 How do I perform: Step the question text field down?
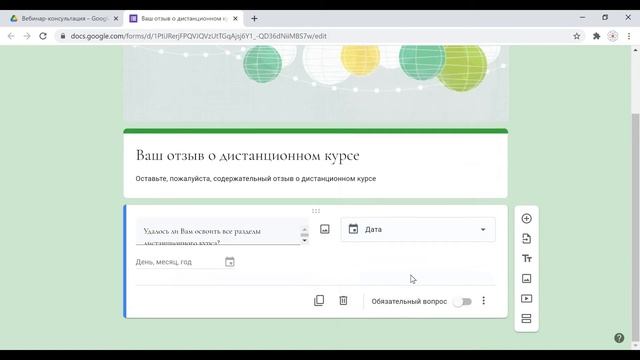[304, 240]
